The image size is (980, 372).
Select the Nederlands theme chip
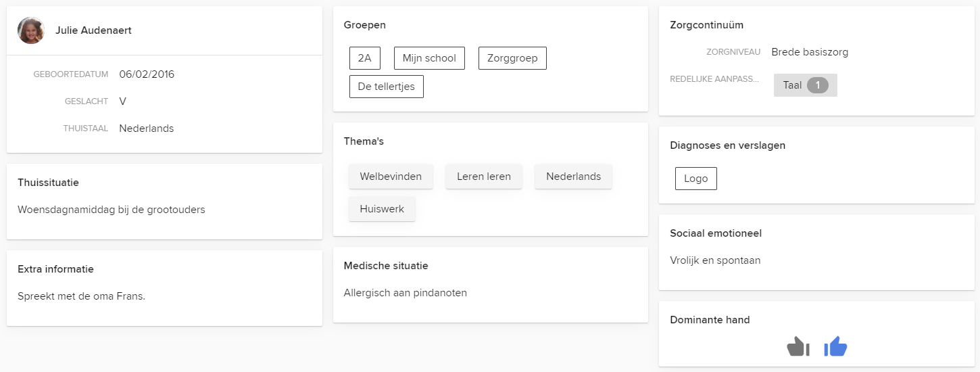(574, 177)
